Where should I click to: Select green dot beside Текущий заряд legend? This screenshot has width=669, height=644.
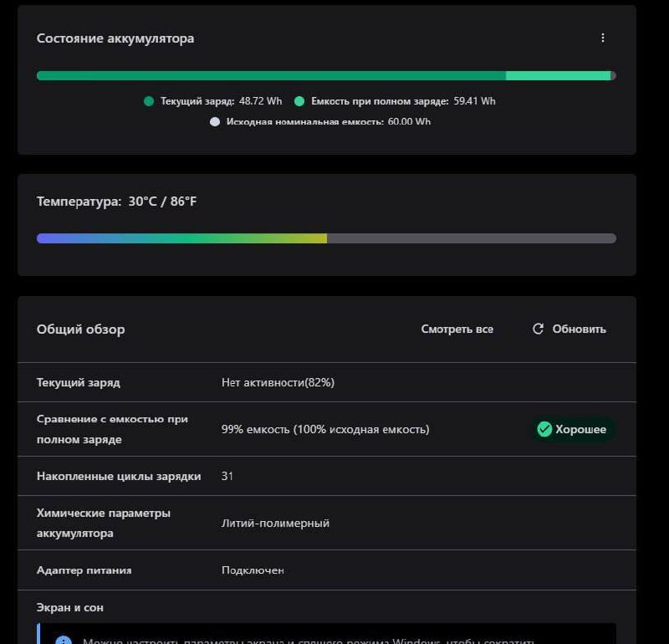[147, 101]
